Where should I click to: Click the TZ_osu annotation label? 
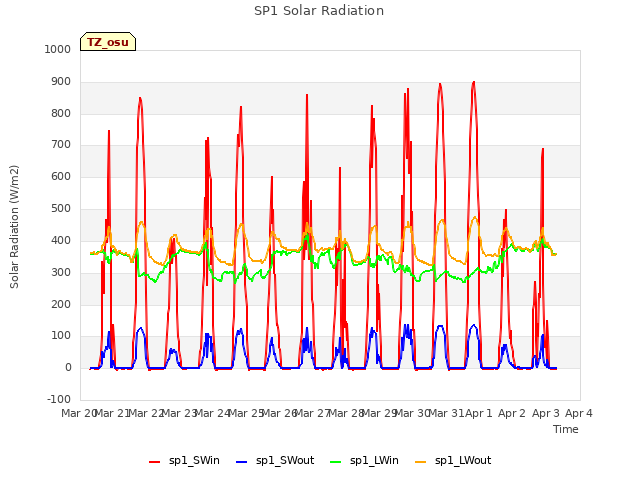[108, 42]
